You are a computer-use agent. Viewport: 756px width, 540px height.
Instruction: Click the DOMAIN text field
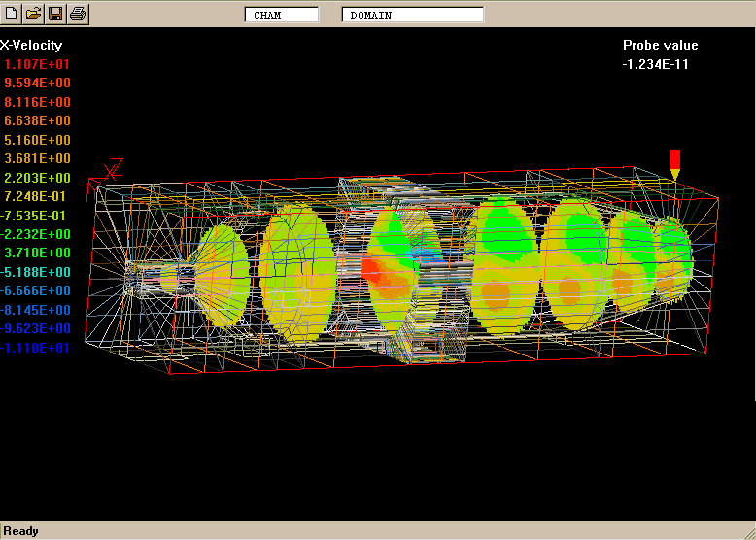point(413,16)
